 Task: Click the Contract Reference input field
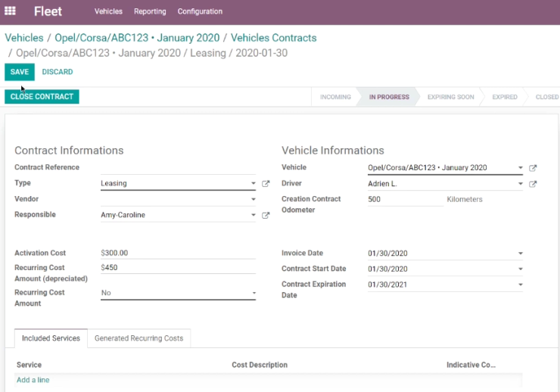178,167
